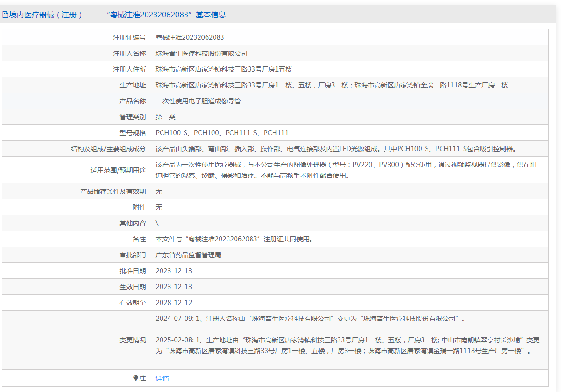Screen dimensions: 561x392
Task: Select the 备注 label
Action: click(x=139, y=239)
